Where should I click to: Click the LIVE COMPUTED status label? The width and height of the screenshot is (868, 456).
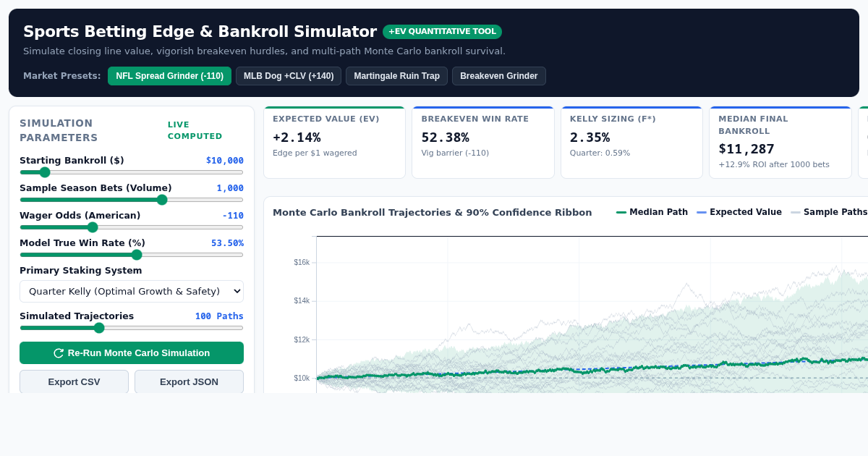click(x=195, y=130)
